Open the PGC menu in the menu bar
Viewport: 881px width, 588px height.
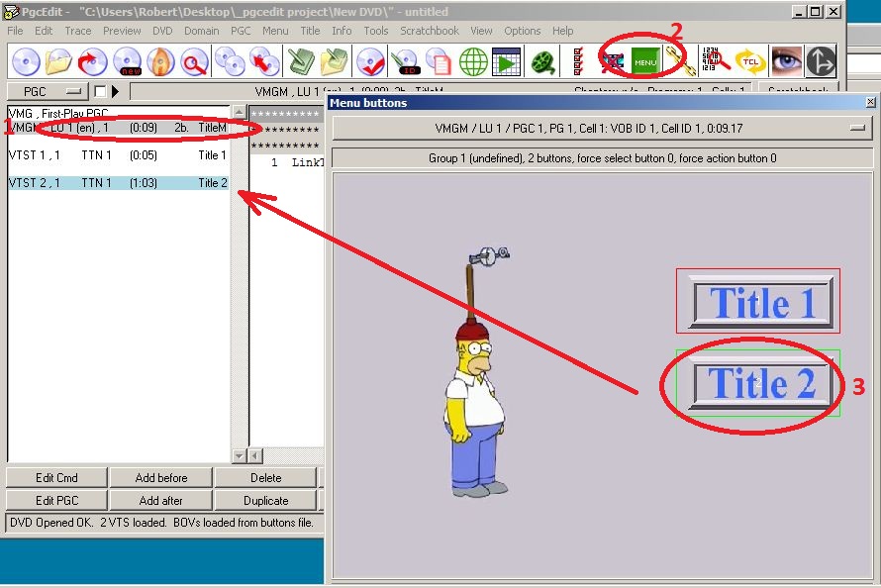tap(241, 31)
